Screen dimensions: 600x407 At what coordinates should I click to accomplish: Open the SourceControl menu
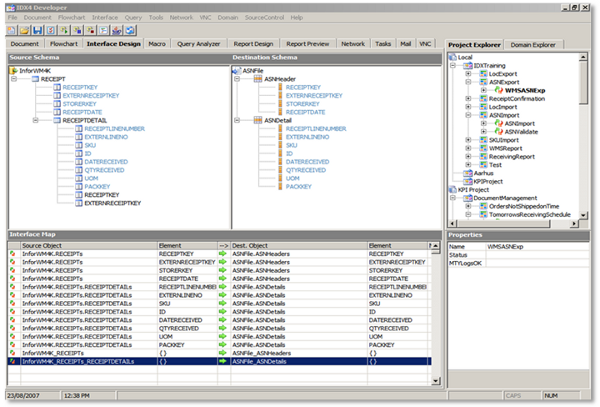tap(263, 18)
